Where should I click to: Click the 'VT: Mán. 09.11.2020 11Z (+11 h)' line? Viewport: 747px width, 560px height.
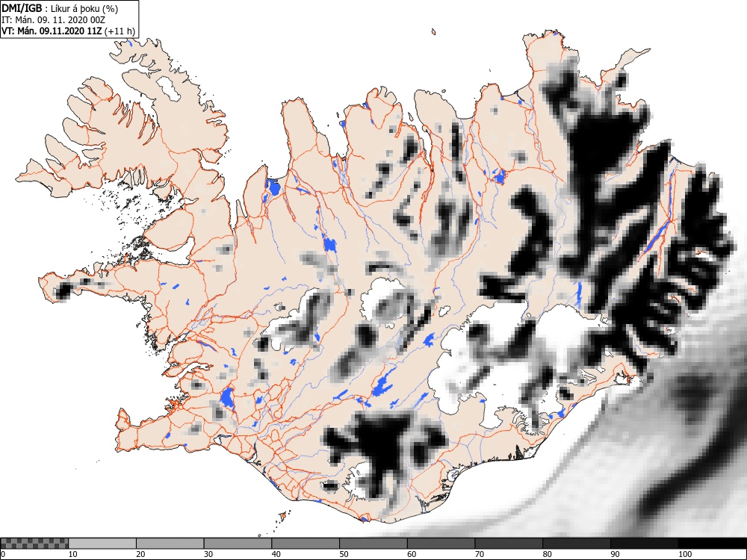coord(69,31)
